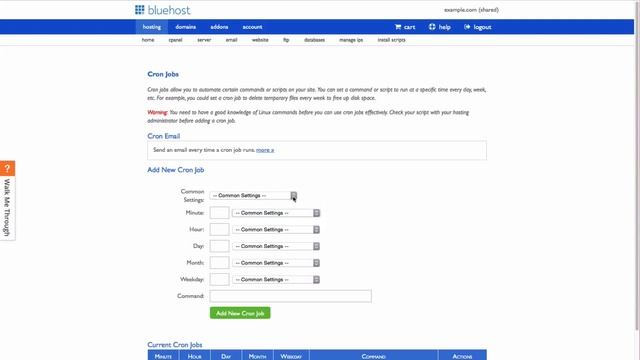Screen dimensions: 640x360
Task: Click the Cron Jobs heading
Action: pos(163,74)
